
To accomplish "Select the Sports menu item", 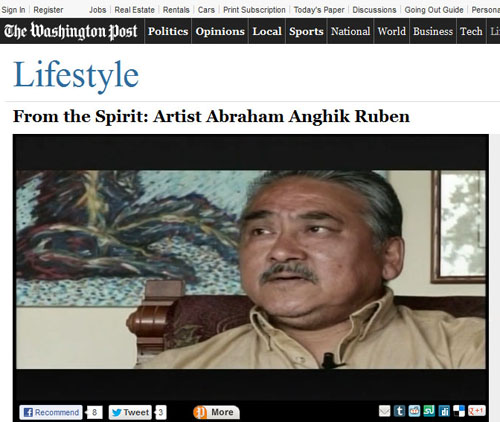I will click(306, 31).
